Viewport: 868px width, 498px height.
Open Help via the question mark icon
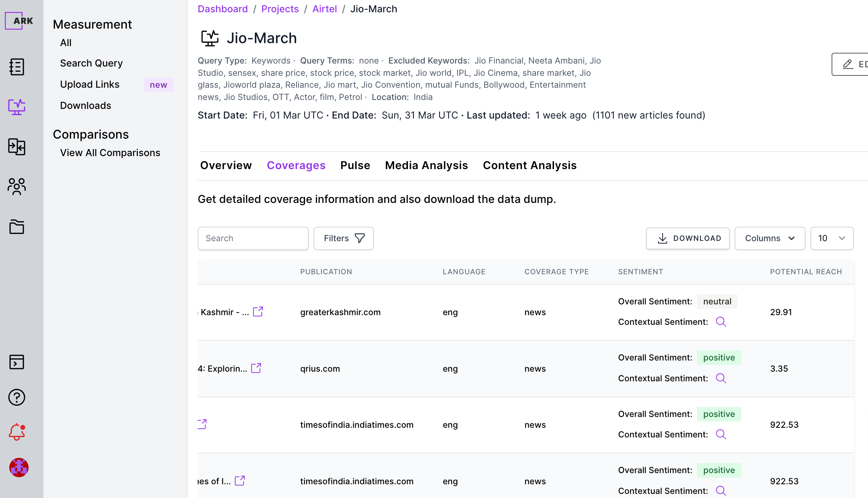[x=16, y=397]
